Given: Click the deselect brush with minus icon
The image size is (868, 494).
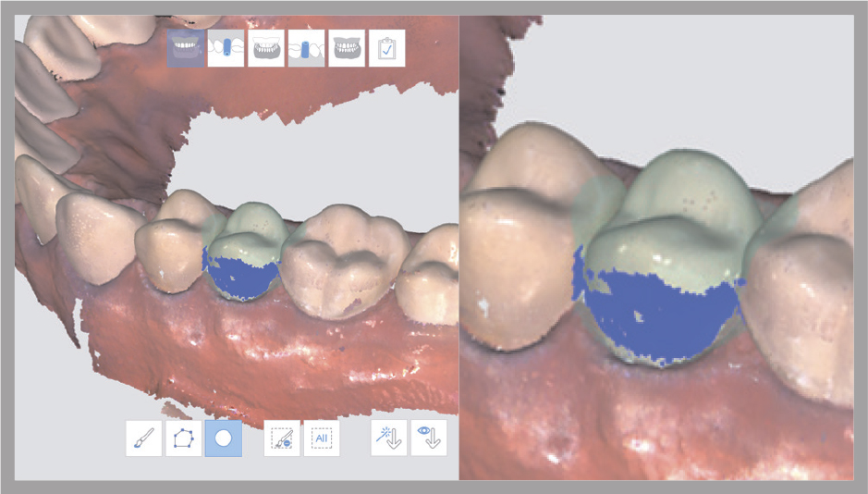Looking at the screenshot, I should tap(282, 438).
